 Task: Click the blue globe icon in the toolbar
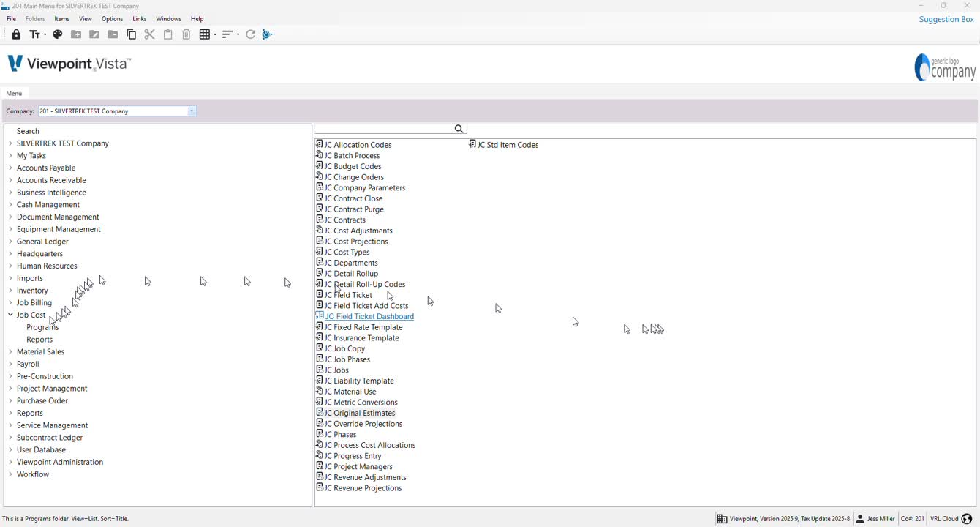(x=267, y=34)
